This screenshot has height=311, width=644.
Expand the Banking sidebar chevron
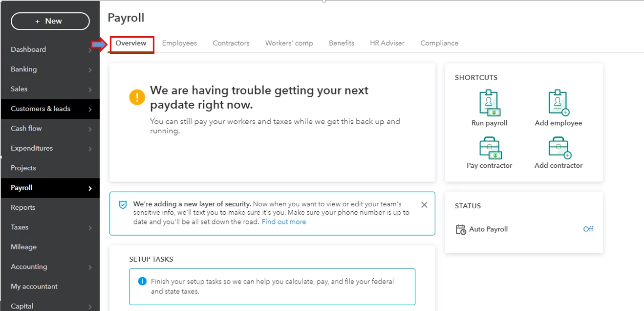(x=90, y=70)
